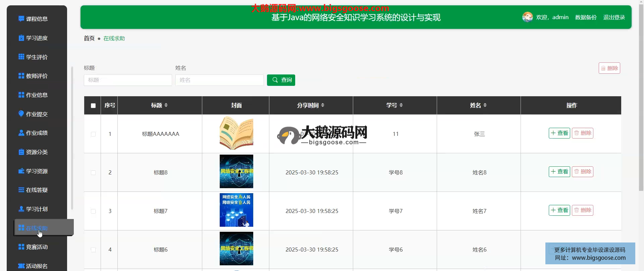Click the 学习资源 sidebar icon

21,171
